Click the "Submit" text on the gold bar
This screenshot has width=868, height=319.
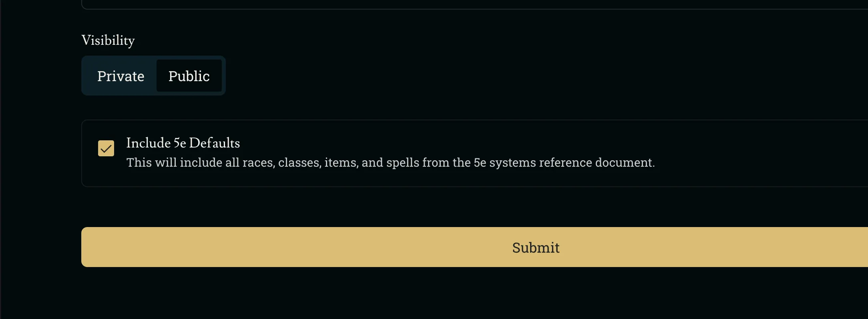click(536, 248)
